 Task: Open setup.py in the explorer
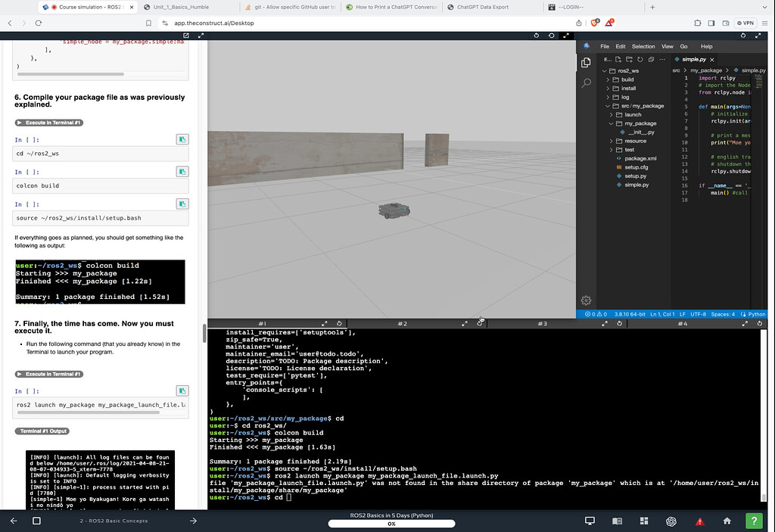coord(635,176)
